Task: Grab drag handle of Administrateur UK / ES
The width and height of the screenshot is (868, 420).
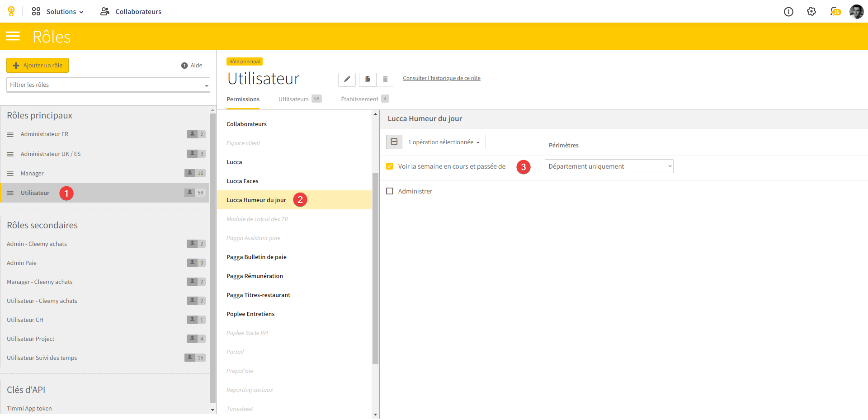Action: pos(10,154)
